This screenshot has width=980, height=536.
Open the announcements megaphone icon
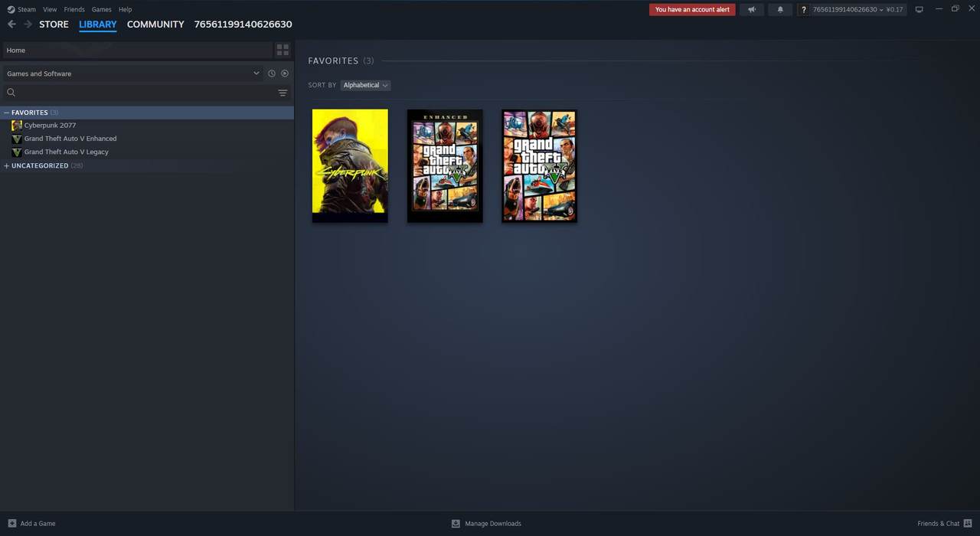click(751, 9)
